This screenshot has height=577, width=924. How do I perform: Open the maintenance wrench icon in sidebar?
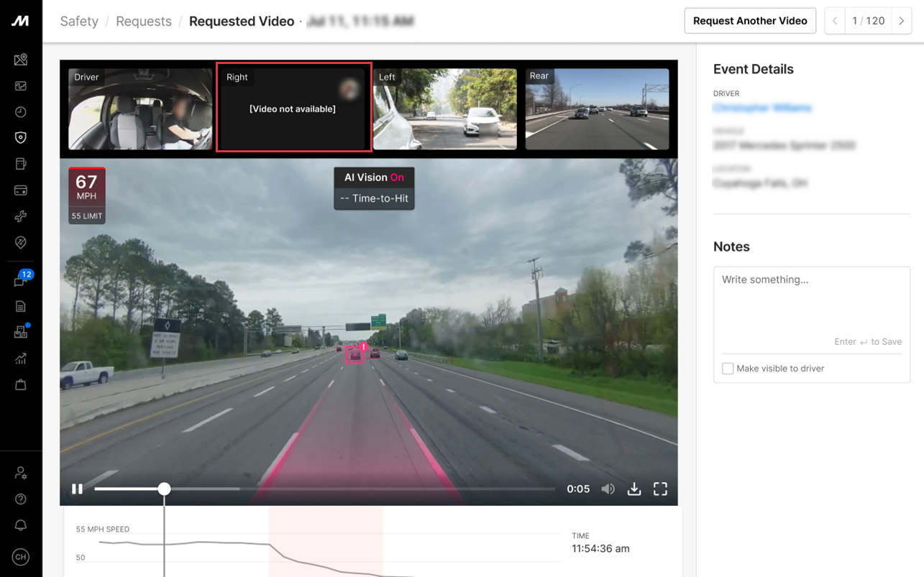tap(21, 216)
